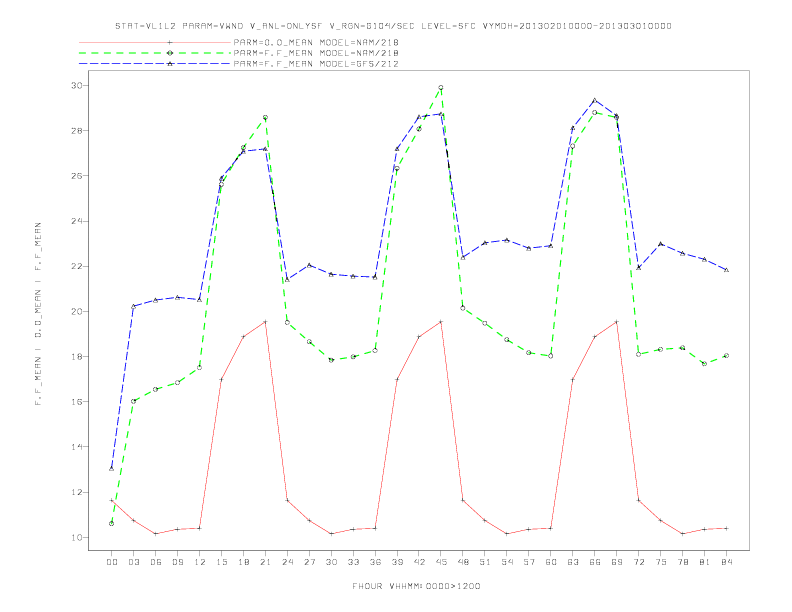Click x-axis tick label 54
The image size is (792, 612).
click(507, 562)
